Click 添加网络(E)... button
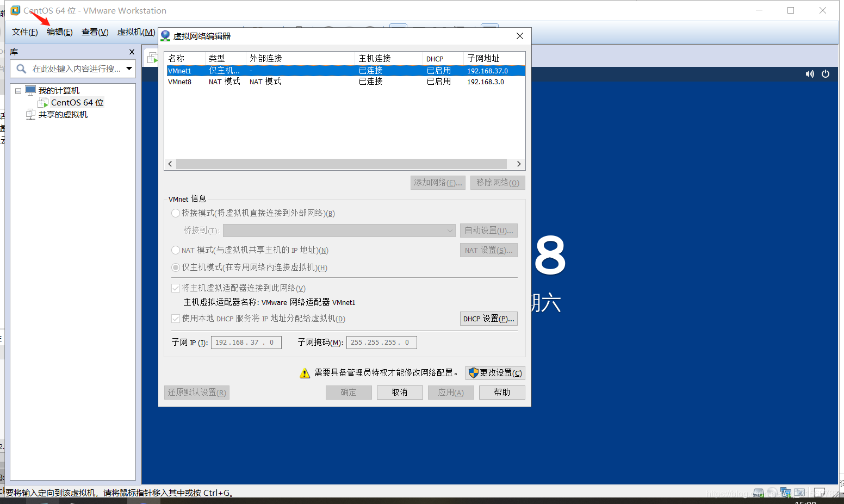This screenshot has width=844, height=504. click(x=438, y=183)
